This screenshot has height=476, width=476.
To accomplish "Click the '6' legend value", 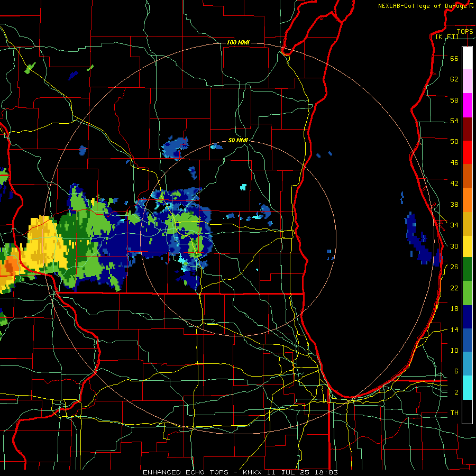I will [456, 371].
